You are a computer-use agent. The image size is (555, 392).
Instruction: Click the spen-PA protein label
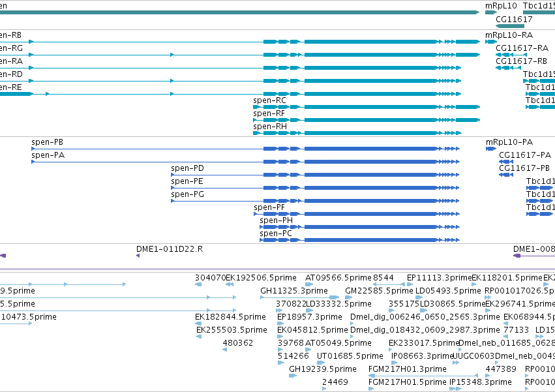click(48, 155)
